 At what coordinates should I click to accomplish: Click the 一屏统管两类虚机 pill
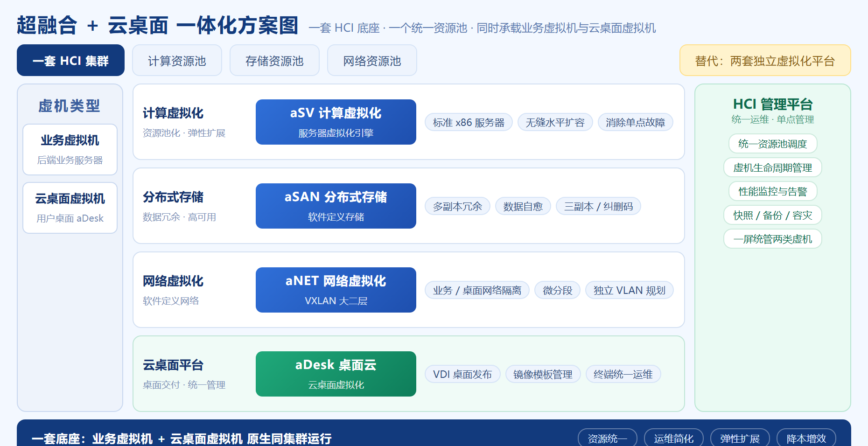(773, 239)
